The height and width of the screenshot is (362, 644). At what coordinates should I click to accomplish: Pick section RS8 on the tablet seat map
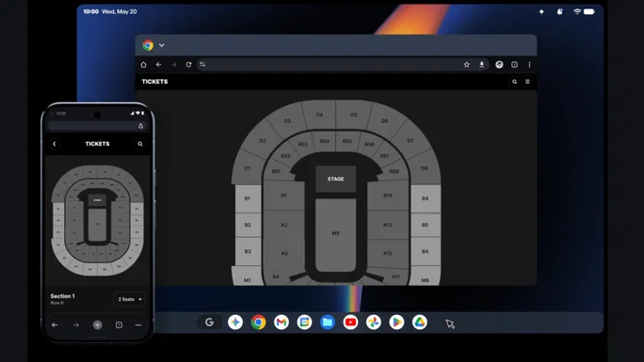pos(394,171)
